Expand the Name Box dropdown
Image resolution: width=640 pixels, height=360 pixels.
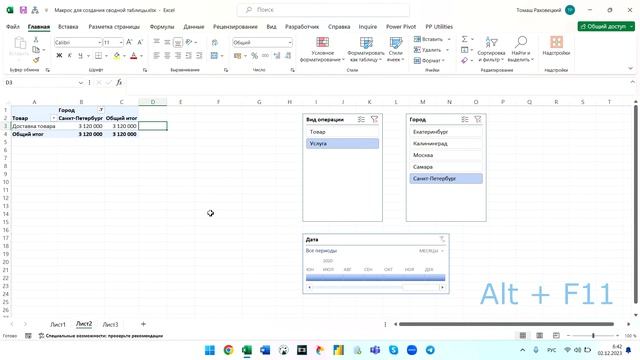click(x=80, y=82)
